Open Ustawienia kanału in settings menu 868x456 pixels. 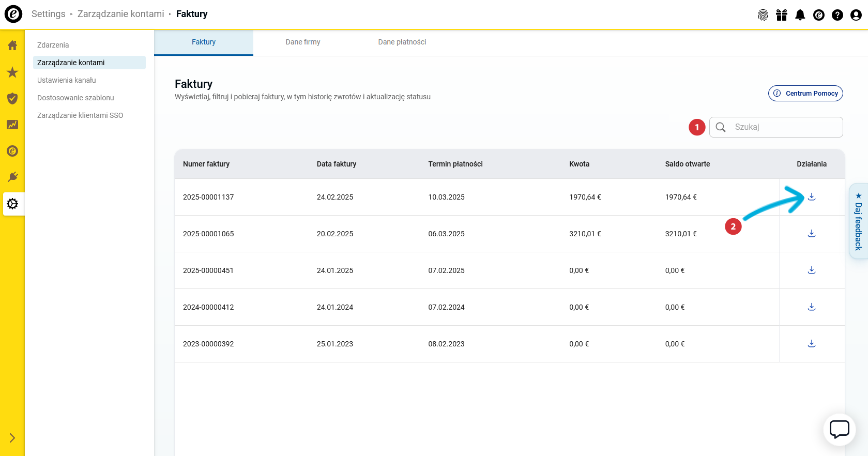67,80
